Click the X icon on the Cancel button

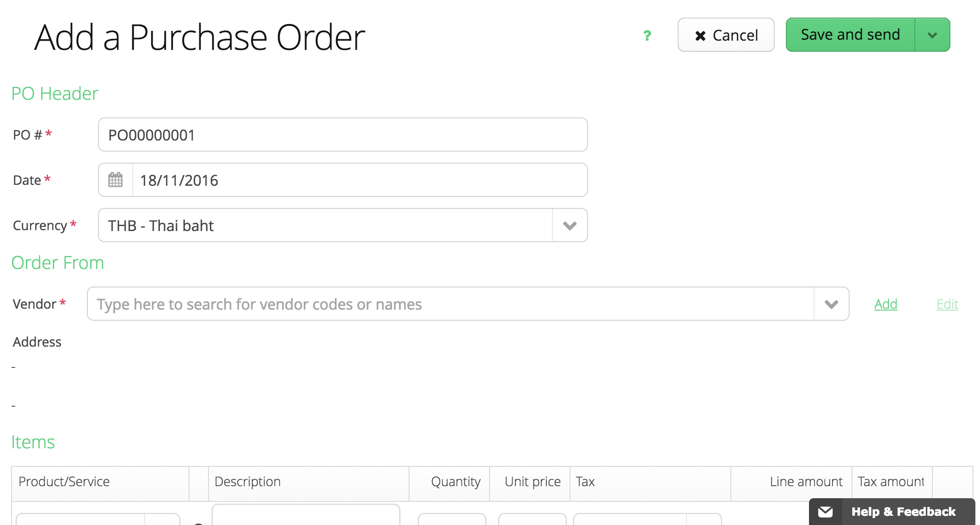pos(700,36)
